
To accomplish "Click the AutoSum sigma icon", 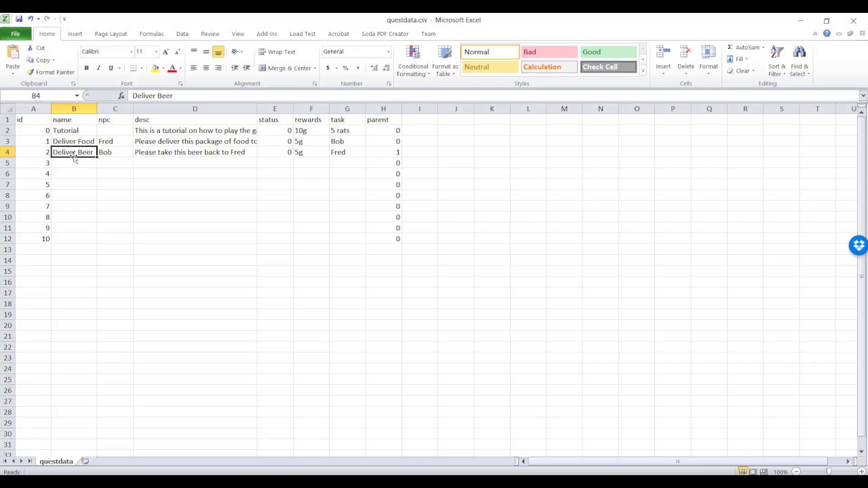I will coord(730,47).
